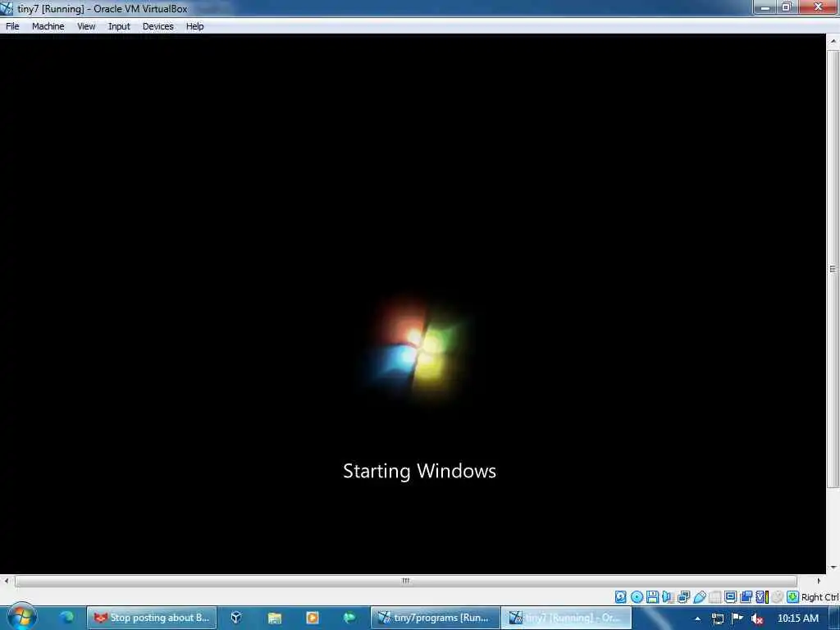Click the hard disk activity indicator

(x=620, y=597)
